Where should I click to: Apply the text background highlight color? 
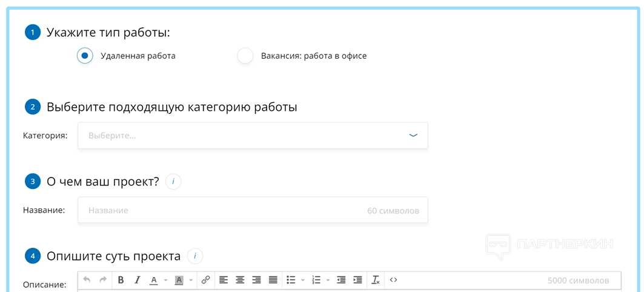pyautogui.click(x=179, y=280)
